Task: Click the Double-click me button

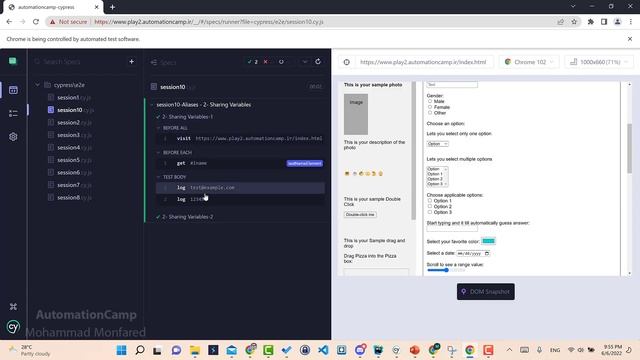Action: click(x=360, y=214)
